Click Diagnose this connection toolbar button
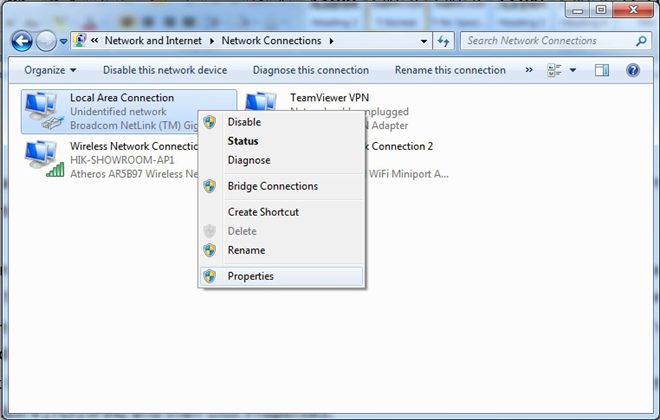Screen dimensions: 660x420 click(x=310, y=70)
